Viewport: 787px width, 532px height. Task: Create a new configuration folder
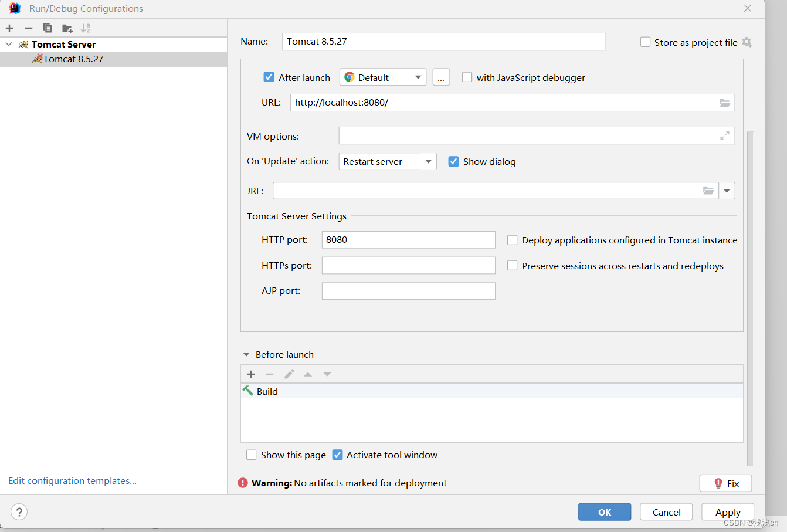click(x=67, y=28)
